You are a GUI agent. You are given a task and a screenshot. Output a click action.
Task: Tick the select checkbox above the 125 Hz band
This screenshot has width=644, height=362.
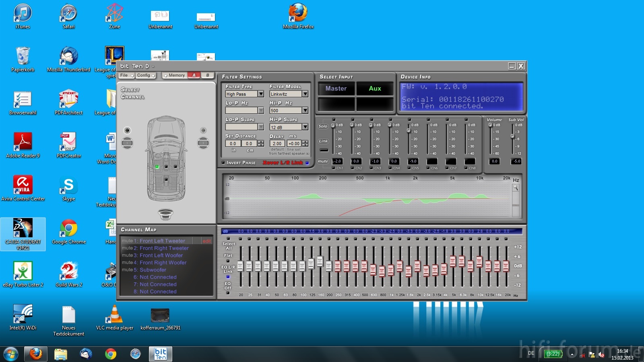[311, 239]
